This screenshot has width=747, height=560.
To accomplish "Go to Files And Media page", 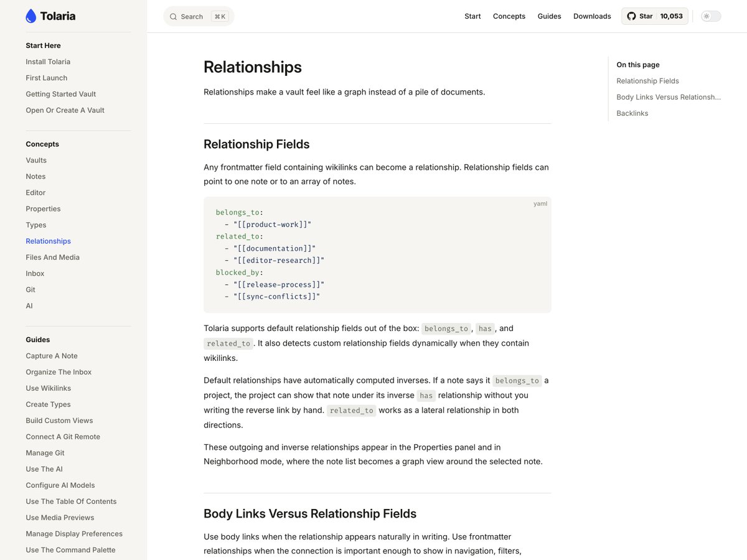I will coord(52,257).
